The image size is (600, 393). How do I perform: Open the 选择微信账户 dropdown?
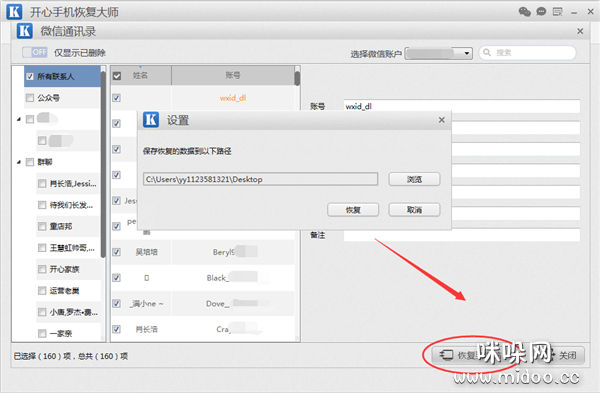pyautogui.click(x=439, y=53)
